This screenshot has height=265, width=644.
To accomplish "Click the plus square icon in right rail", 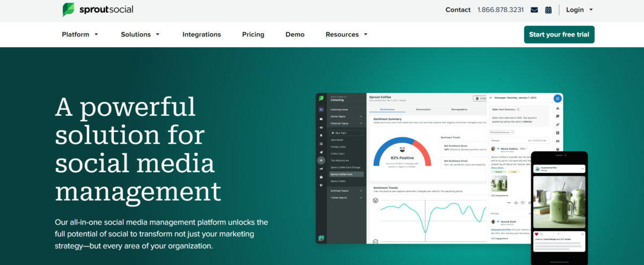I will [558, 132].
